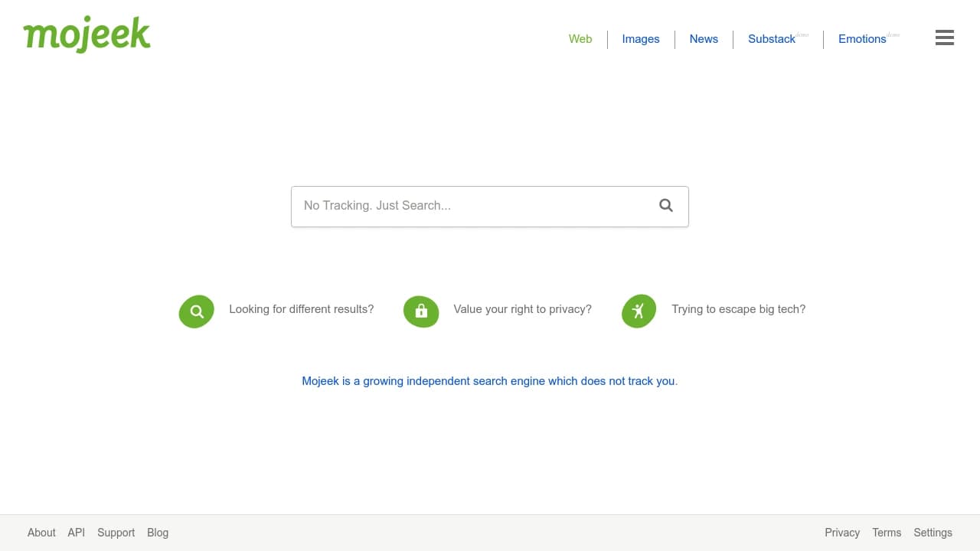Click the green escaping figure icon
980x551 pixels.
click(639, 311)
